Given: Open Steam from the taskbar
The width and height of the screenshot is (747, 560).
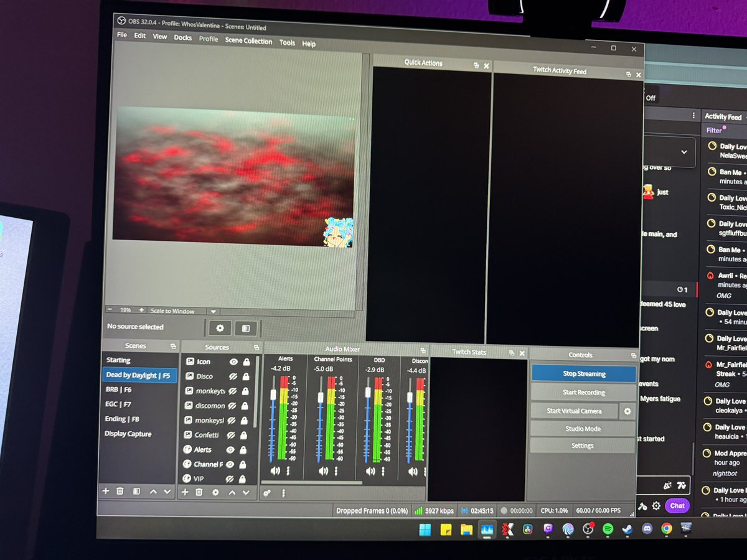Looking at the screenshot, I should [627, 530].
